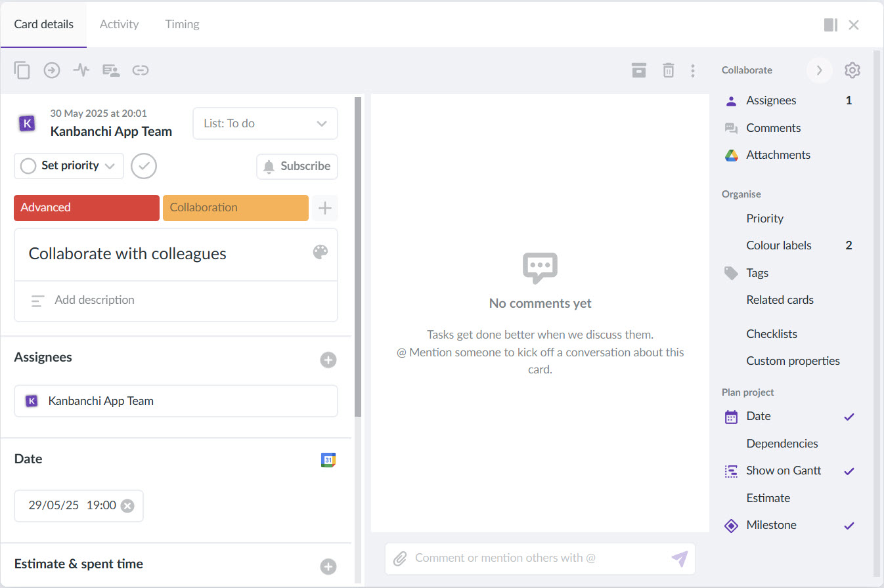Collapse the sidebar with chevron arrow
Screen dimensions: 884x588
pyautogui.click(x=819, y=70)
